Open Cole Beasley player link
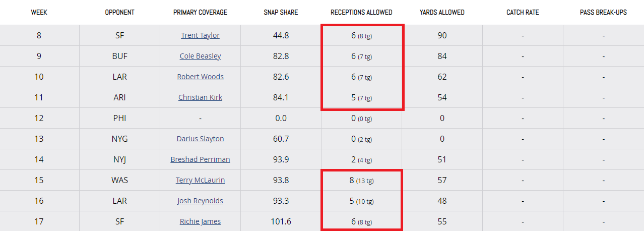Screen dimensions: 644x231 [x=200, y=56]
